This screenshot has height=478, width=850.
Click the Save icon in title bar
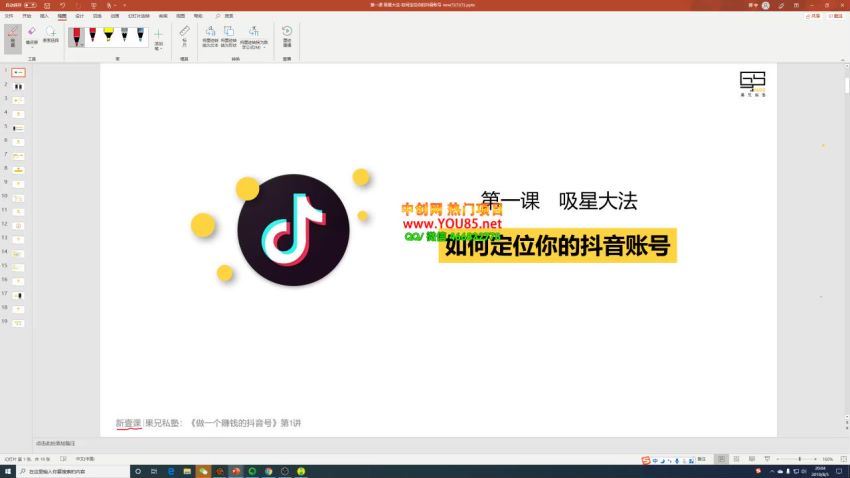[x=47, y=5]
